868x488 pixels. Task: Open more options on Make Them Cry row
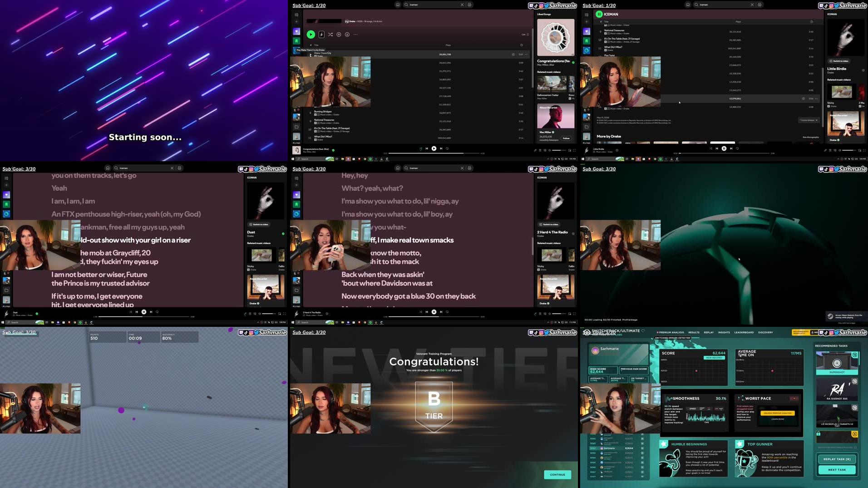click(527, 54)
